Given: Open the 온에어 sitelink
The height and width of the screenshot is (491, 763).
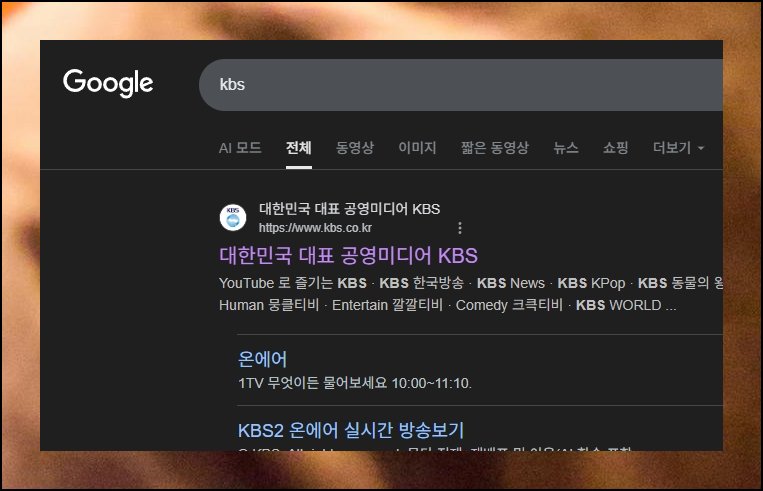Looking at the screenshot, I should (x=262, y=359).
